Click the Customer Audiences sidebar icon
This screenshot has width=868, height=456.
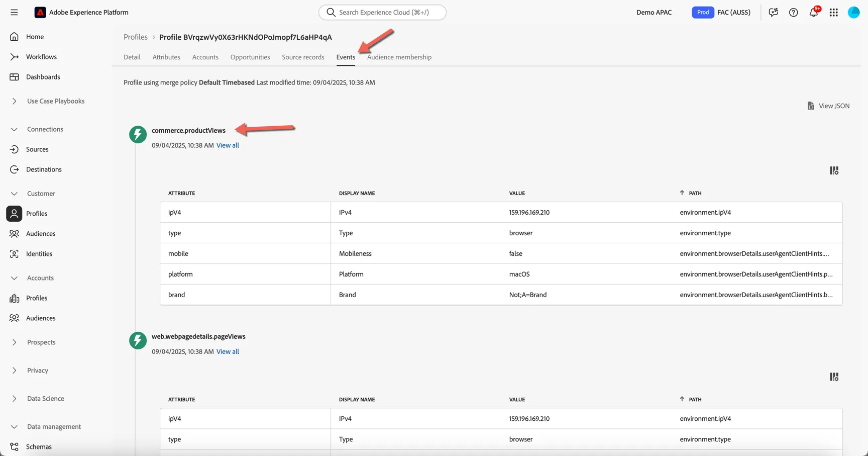point(14,234)
